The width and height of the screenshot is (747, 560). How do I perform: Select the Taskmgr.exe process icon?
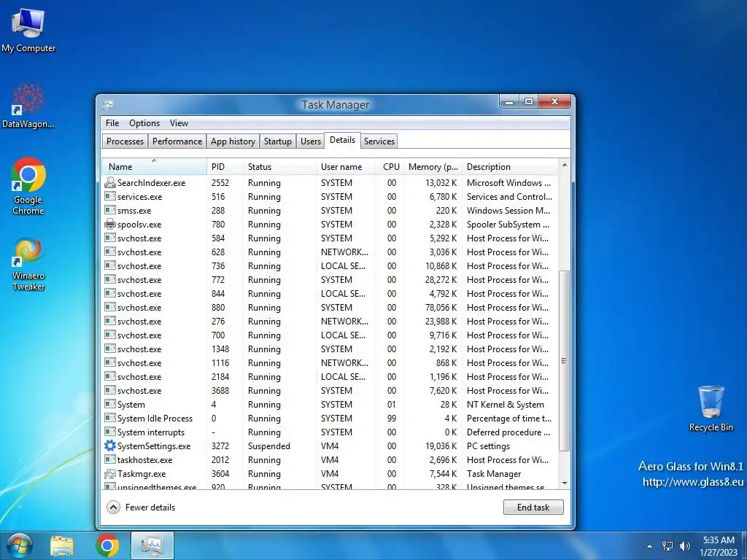[x=110, y=473]
